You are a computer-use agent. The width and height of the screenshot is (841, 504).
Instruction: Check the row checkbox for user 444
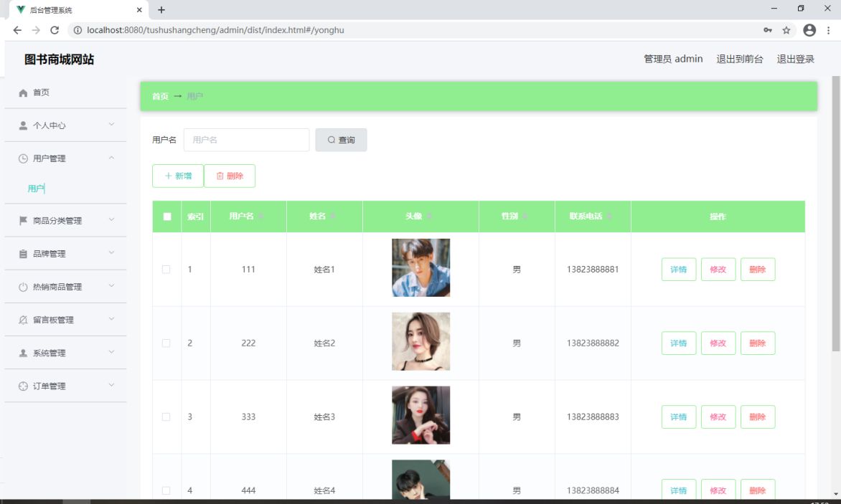(x=166, y=490)
